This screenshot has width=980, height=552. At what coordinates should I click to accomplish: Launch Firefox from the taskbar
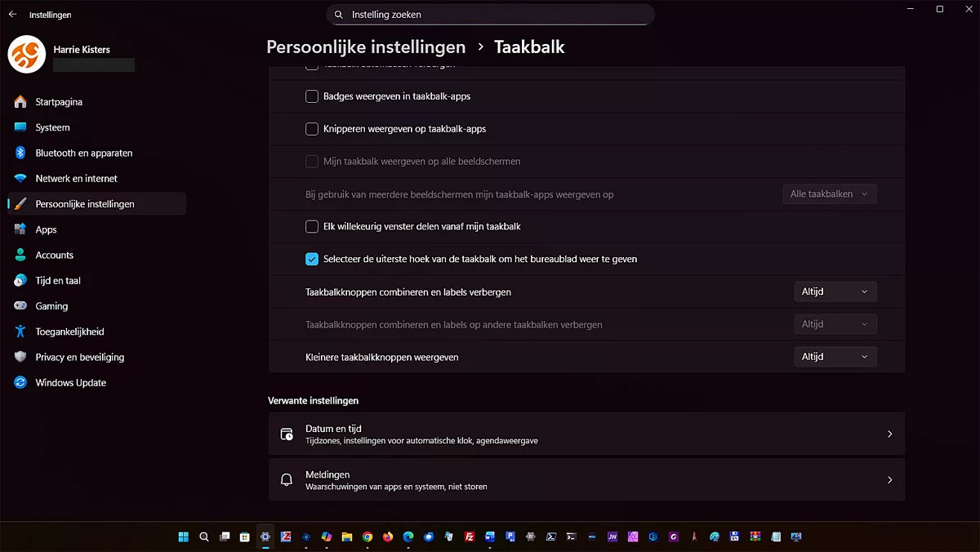click(387, 536)
